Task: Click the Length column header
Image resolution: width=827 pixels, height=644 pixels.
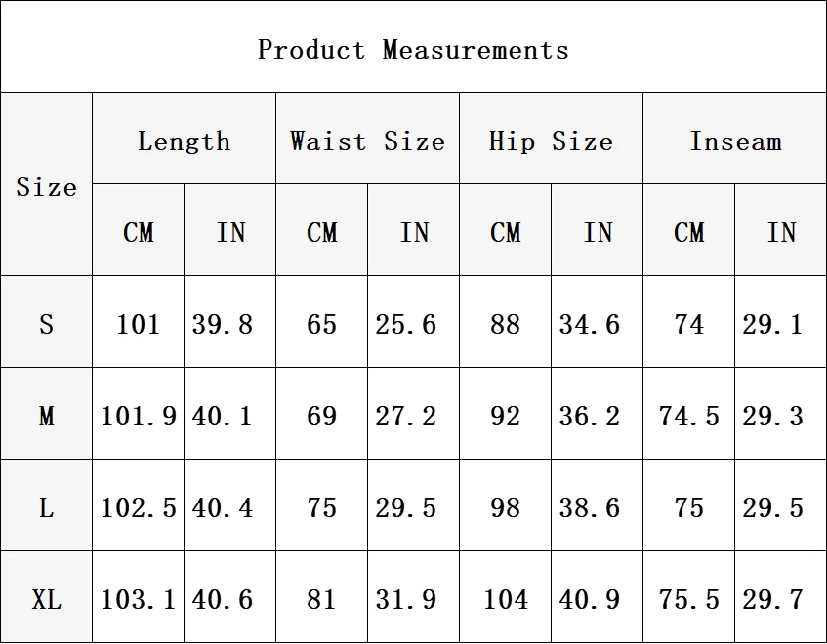Action: click(x=184, y=141)
